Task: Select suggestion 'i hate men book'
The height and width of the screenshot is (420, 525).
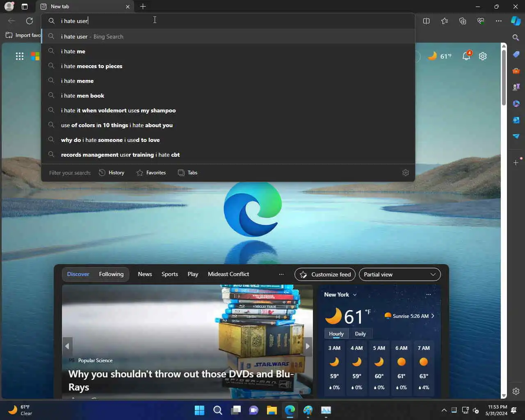Action: click(x=228, y=96)
